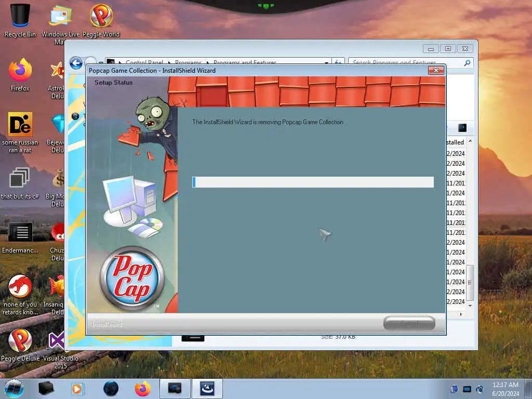Image resolution: width=532 pixels, height=399 pixels.
Task: Show the clock and date flyout
Action: (505, 389)
